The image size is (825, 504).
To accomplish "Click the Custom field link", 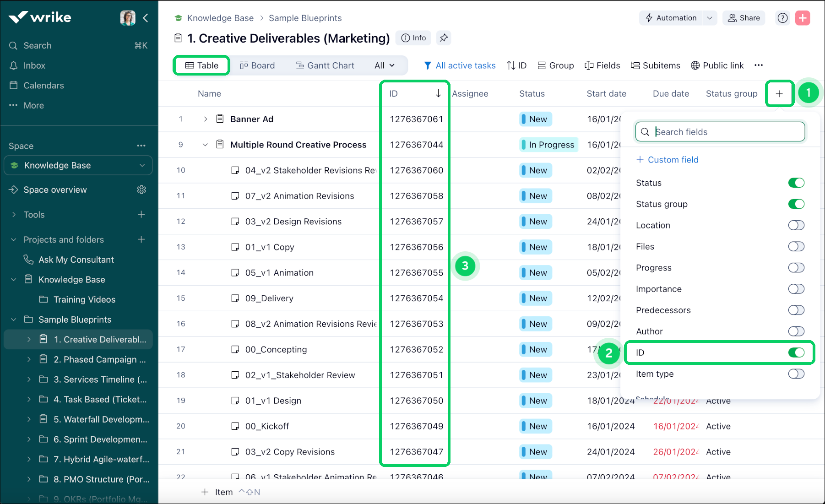I will pyautogui.click(x=668, y=160).
